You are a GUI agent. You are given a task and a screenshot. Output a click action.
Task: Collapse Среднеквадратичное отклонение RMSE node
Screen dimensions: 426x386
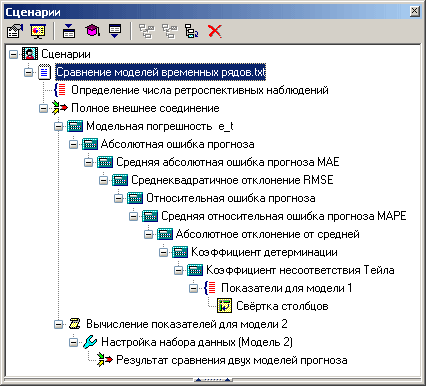pyautogui.click(x=104, y=180)
